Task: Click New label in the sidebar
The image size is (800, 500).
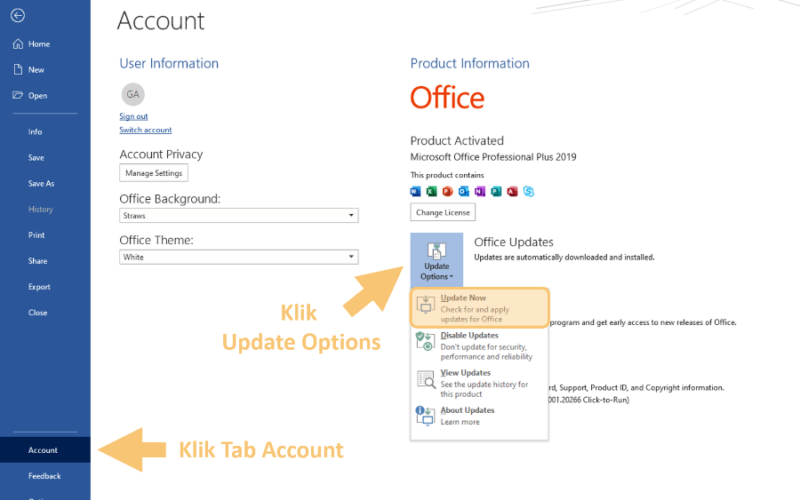Action: tap(36, 70)
